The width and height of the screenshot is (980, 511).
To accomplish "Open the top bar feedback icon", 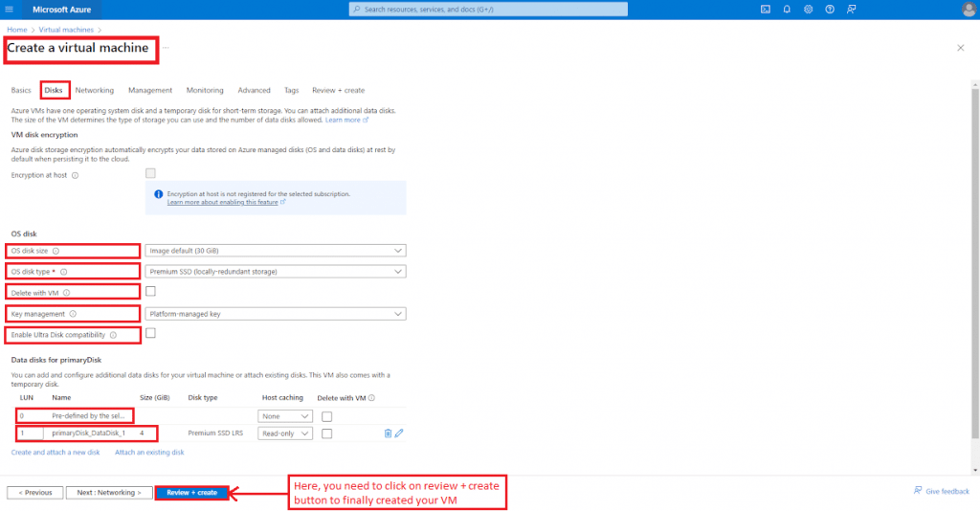I will click(x=851, y=10).
